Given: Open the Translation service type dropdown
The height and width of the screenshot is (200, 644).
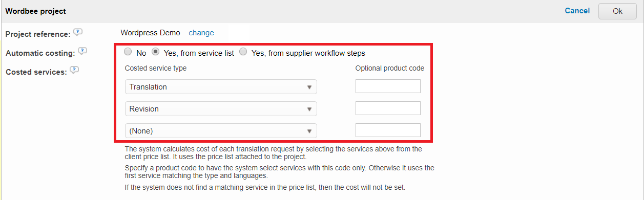Looking at the screenshot, I should [221, 87].
